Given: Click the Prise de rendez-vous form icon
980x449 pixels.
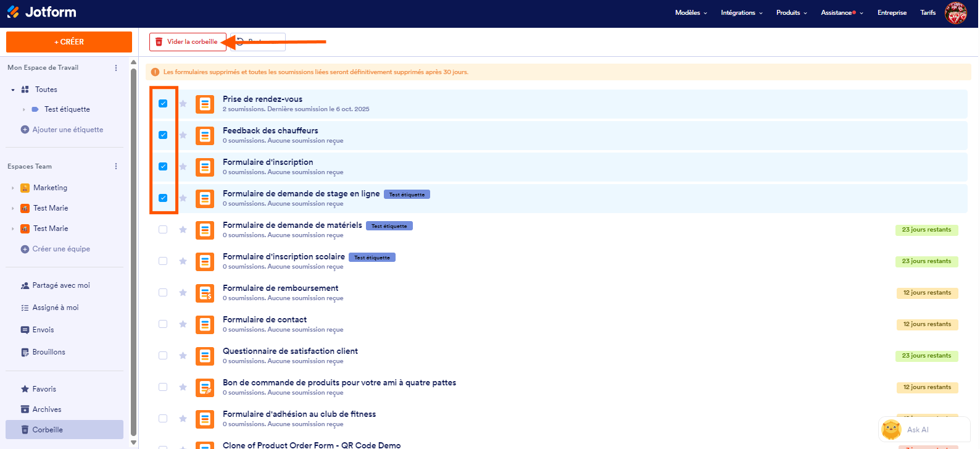Looking at the screenshot, I should [x=205, y=104].
